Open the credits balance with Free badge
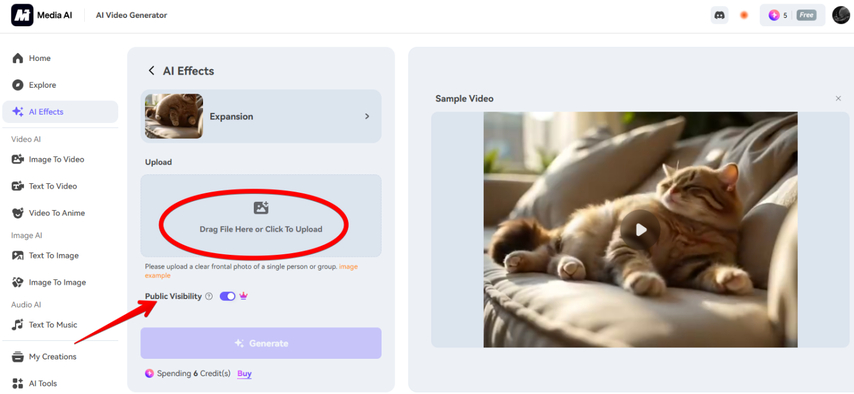This screenshot has width=854, height=394. tap(792, 15)
